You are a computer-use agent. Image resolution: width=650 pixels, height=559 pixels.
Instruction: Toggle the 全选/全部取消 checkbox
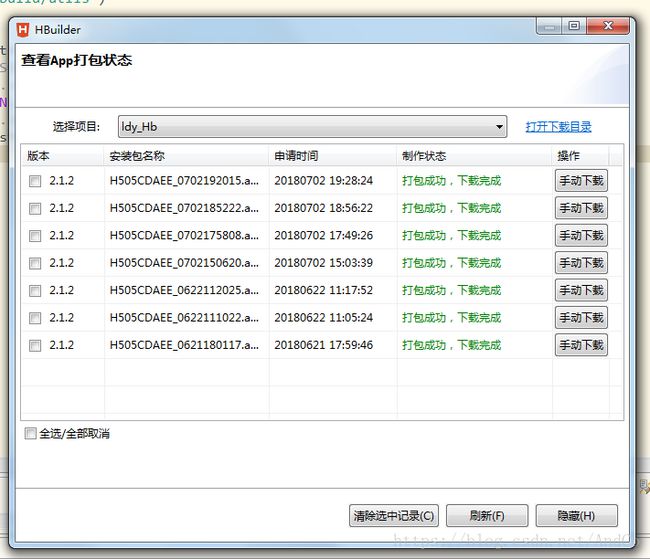pyautogui.click(x=31, y=433)
